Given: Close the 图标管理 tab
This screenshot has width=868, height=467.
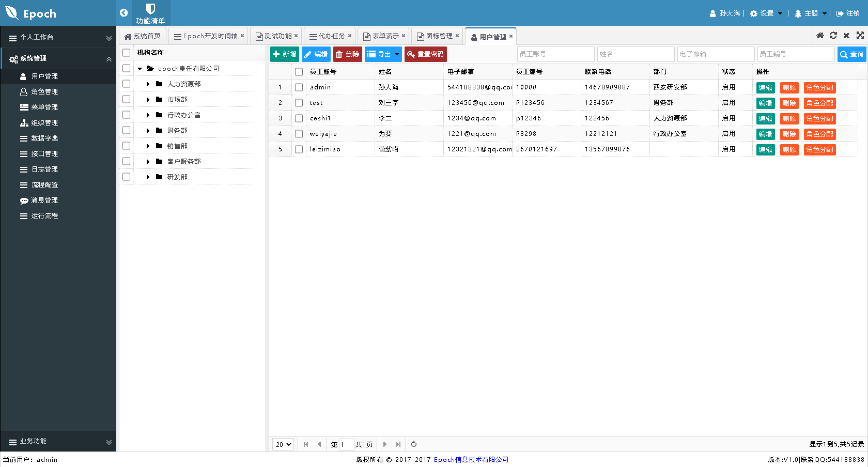Looking at the screenshot, I should [x=457, y=36].
